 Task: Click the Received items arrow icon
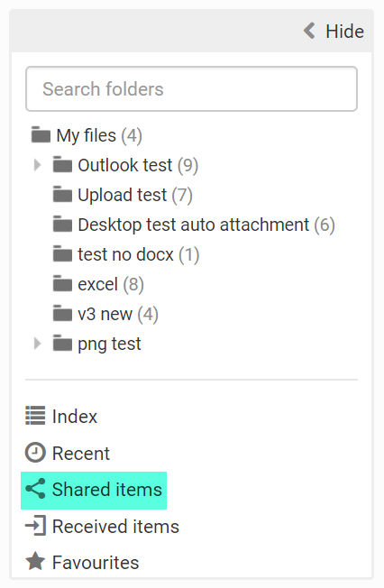35,526
